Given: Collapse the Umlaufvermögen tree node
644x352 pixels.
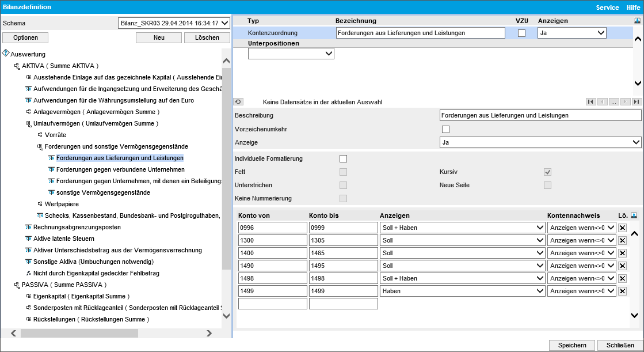Looking at the screenshot, I should (x=28, y=123).
